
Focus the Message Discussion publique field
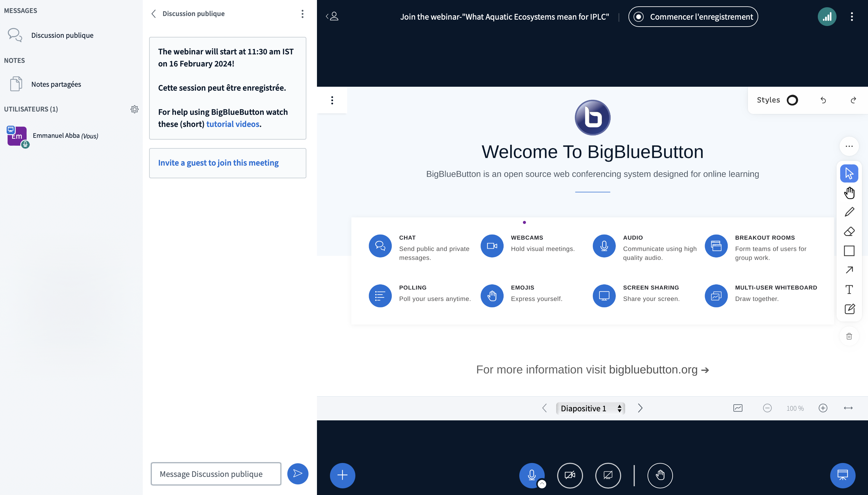pyautogui.click(x=216, y=474)
